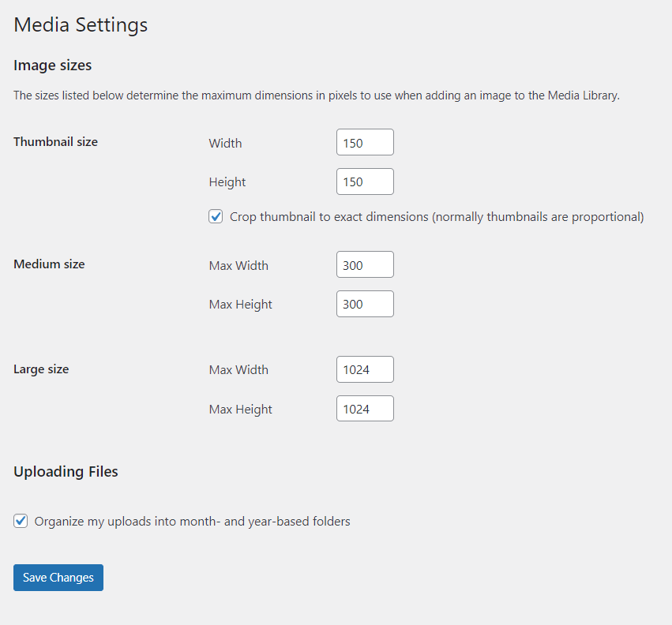Focus the Medium size Max Width field
672x625 pixels.
[365, 264]
